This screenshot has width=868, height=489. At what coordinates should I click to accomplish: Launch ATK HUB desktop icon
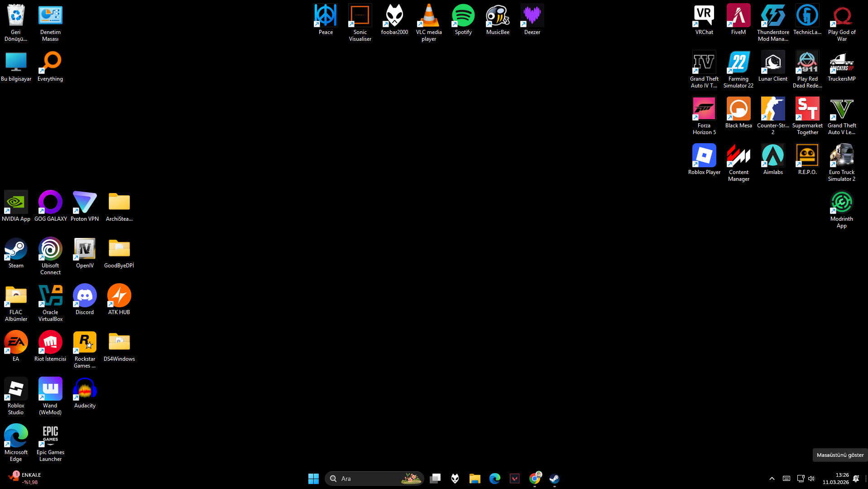pyautogui.click(x=119, y=300)
